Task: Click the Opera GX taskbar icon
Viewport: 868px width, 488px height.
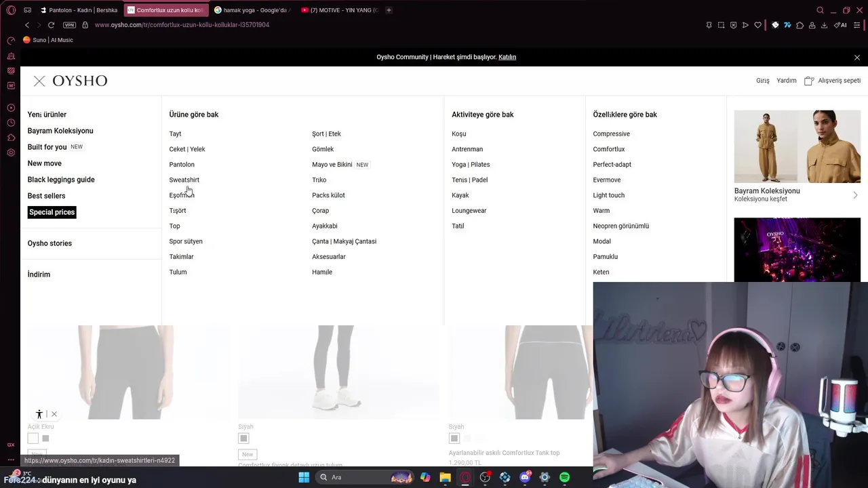Action: 465,477
